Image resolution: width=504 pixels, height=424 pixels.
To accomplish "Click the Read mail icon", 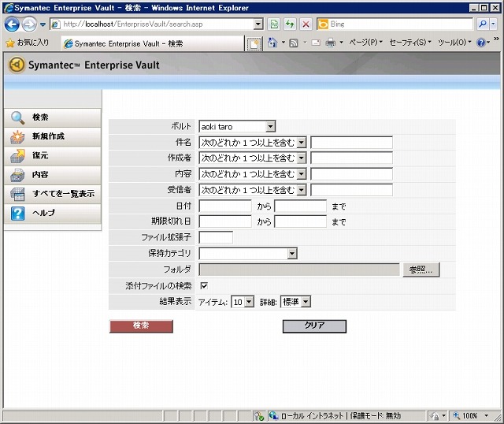I will coord(316,43).
